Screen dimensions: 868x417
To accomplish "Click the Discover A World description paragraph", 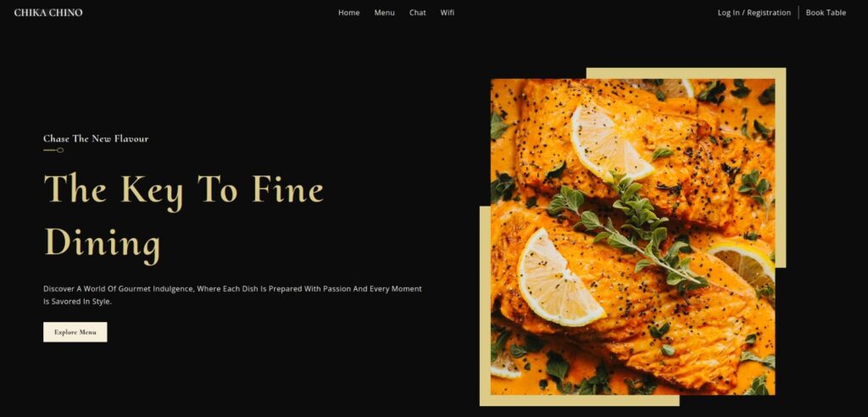I will pyautogui.click(x=232, y=295).
